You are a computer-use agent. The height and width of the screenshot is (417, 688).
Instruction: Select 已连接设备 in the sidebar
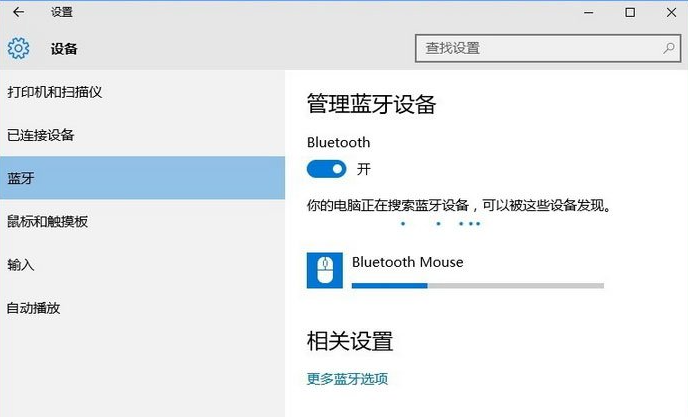(x=42, y=135)
